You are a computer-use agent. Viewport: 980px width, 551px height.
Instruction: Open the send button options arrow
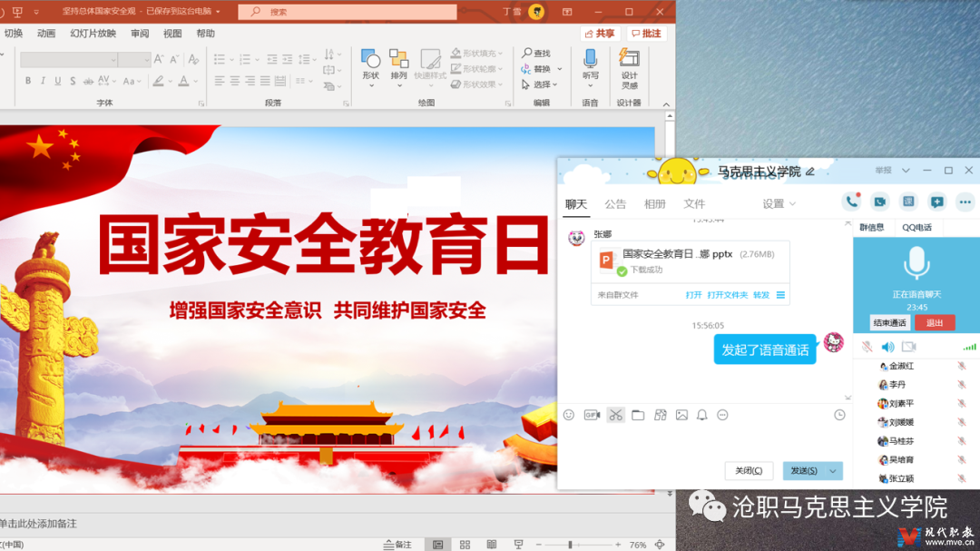[x=833, y=471]
